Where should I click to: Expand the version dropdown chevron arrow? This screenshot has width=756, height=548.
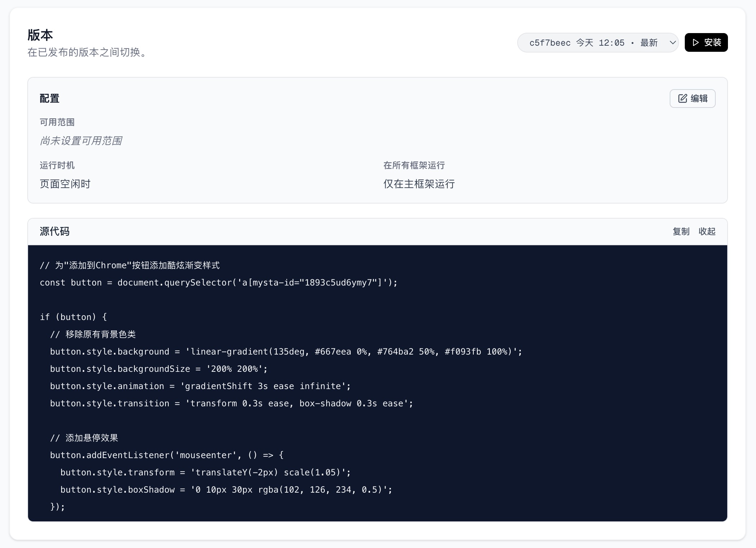(672, 42)
